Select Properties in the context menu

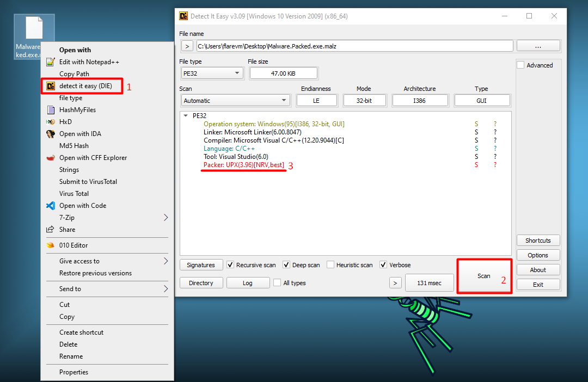(73, 372)
